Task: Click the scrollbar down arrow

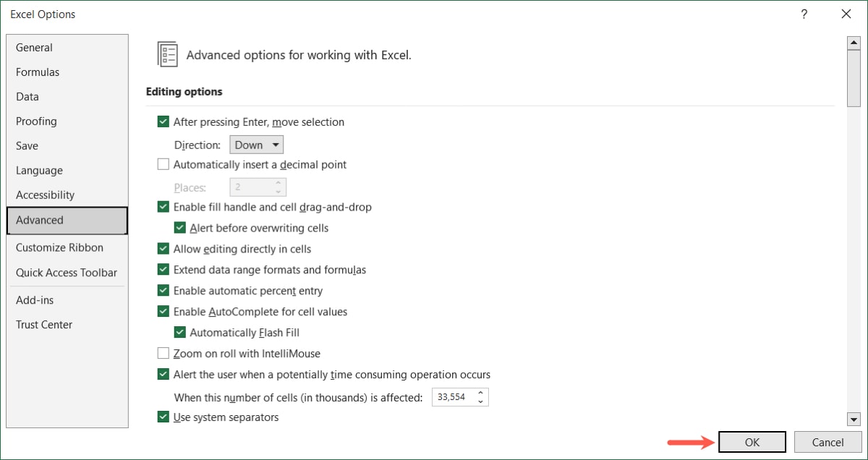Action: [854, 419]
